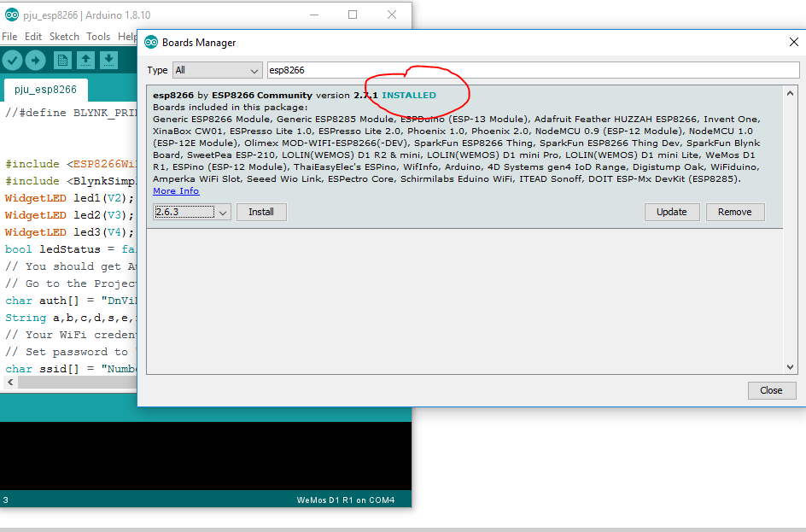Image resolution: width=806 pixels, height=532 pixels.
Task: Create a new sketch
Action: (x=62, y=59)
